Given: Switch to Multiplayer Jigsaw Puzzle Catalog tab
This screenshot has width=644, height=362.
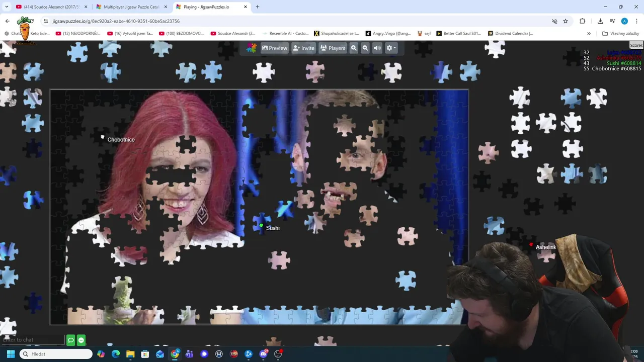Looking at the screenshot, I should pos(131,7).
